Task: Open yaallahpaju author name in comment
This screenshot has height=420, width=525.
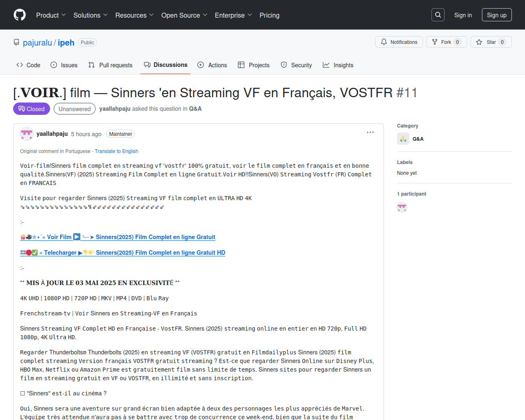Action: (52, 134)
